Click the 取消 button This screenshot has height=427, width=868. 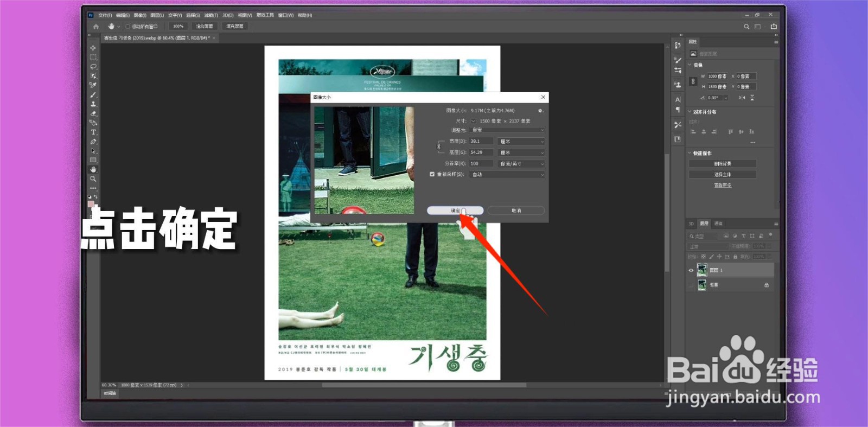516,211
